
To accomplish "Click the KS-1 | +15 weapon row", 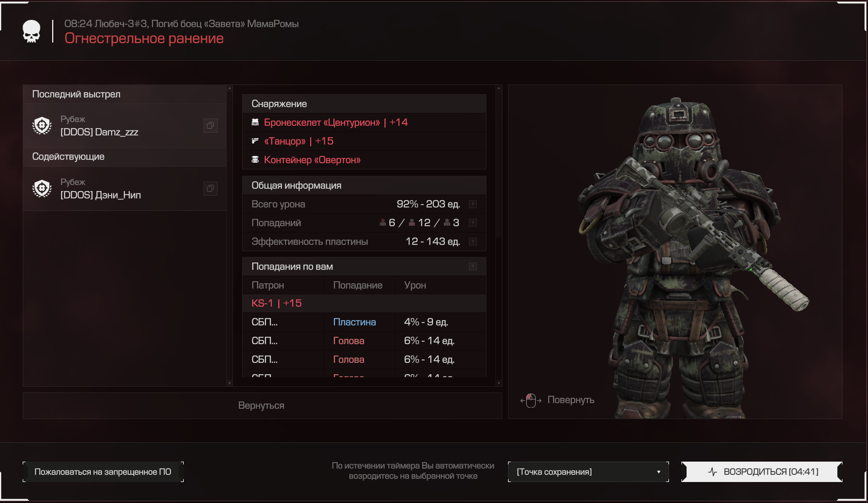I will (x=365, y=303).
